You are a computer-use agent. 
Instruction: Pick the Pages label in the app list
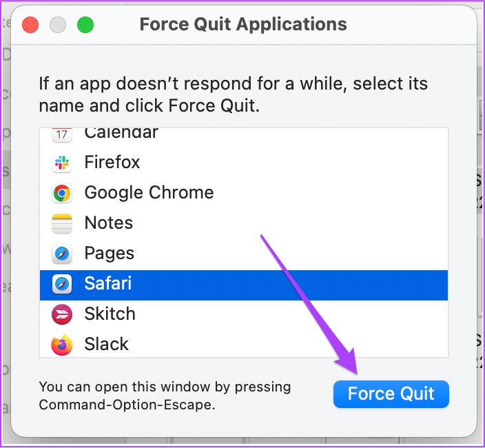point(110,254)
